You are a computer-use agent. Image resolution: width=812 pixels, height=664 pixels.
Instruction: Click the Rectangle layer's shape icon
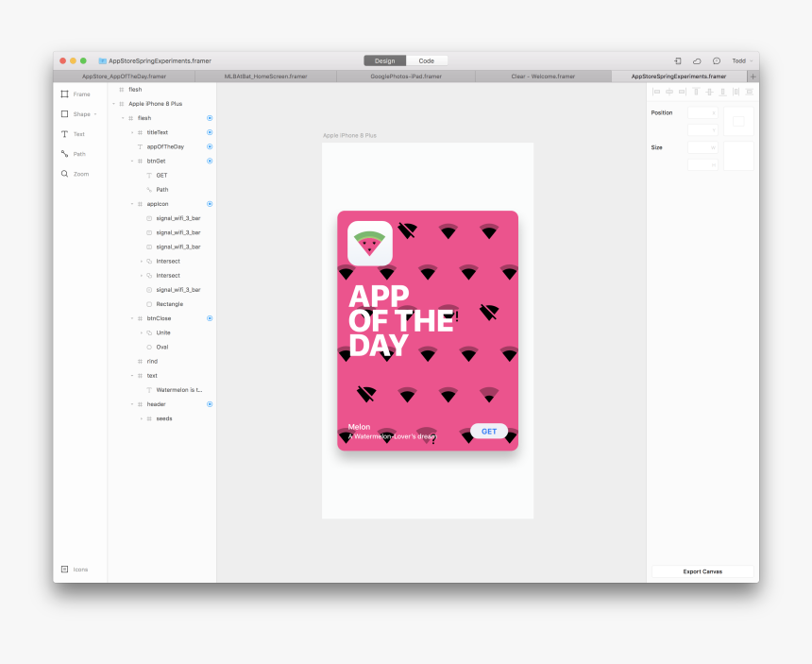point(149,304)
